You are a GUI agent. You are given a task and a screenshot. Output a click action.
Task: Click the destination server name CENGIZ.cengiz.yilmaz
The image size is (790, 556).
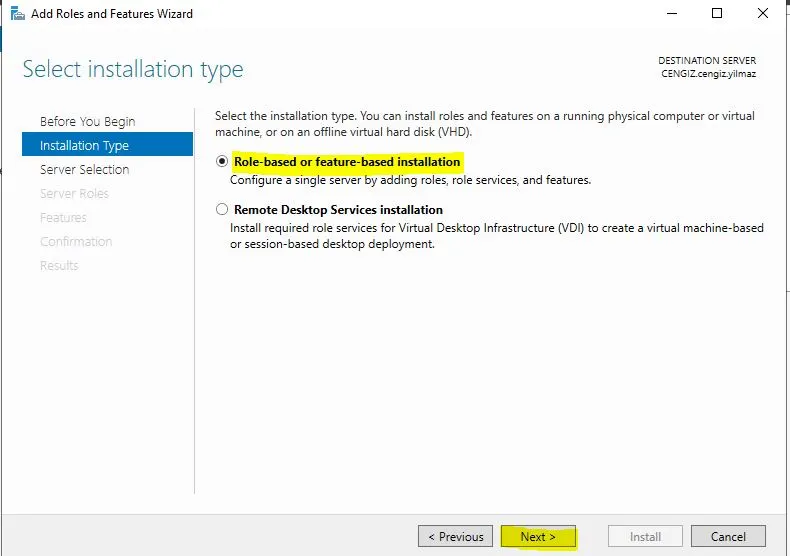[708, 73]
